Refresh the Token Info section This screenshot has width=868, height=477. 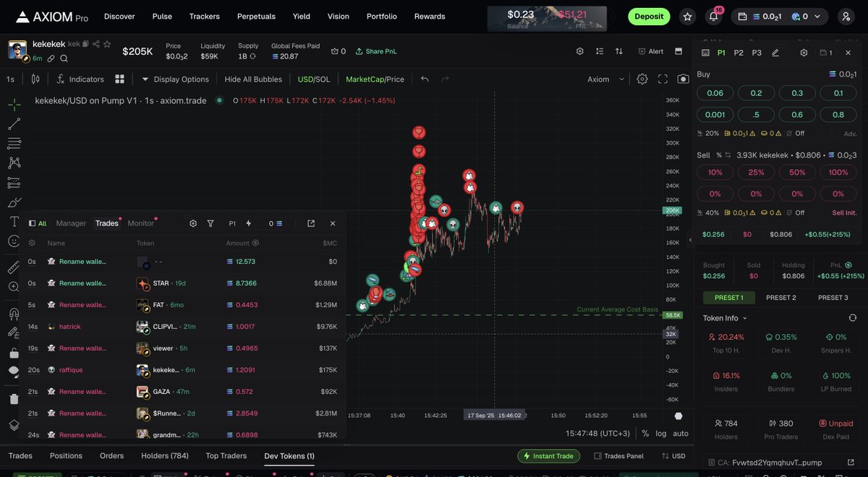(853, 318)
